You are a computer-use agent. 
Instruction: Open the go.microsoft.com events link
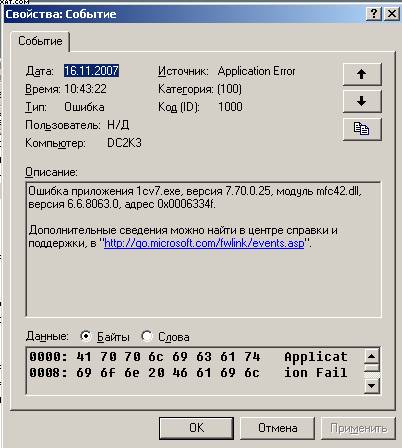tap(204, 243)
